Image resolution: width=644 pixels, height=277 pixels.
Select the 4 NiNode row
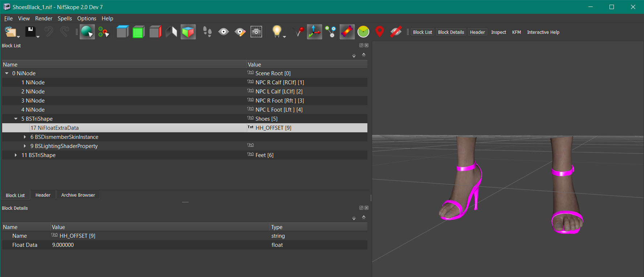point(185,110)
